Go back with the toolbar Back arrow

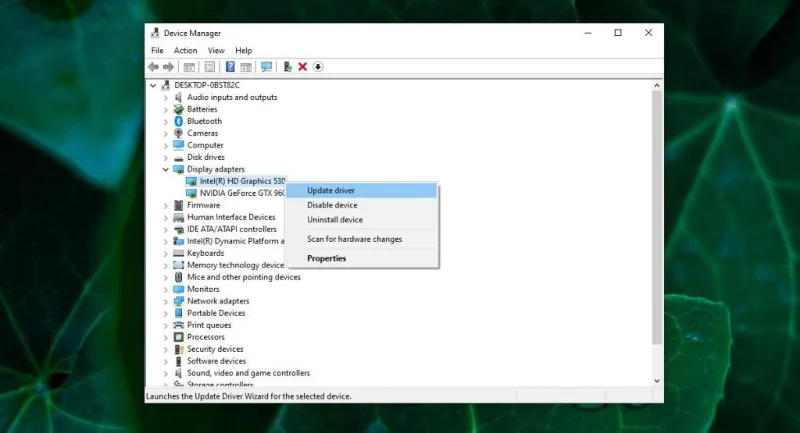153,67
